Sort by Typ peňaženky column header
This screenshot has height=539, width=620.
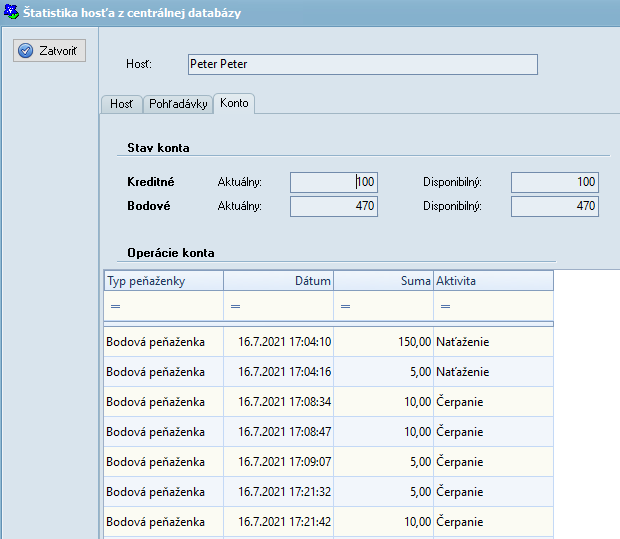point(163,281)
